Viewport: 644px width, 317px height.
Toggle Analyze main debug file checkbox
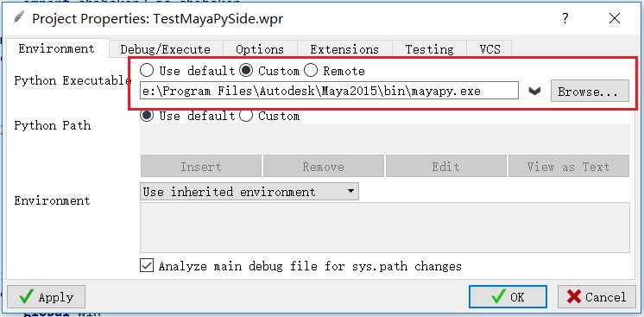147,265
